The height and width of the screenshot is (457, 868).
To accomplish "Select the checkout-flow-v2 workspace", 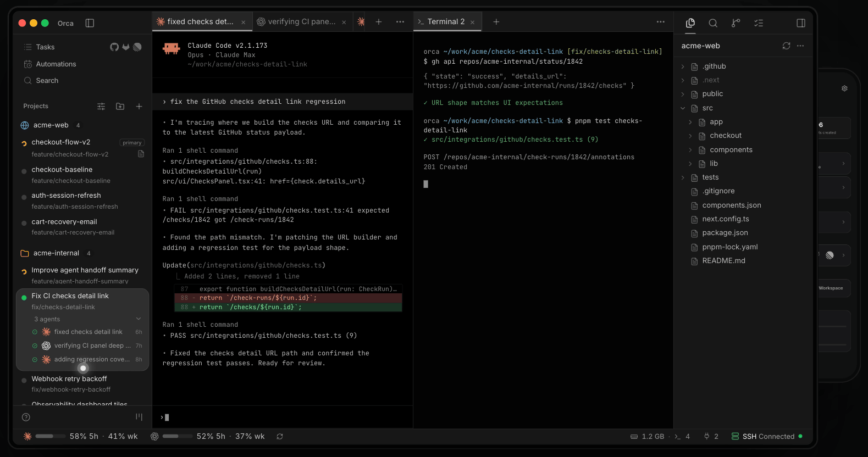I will (82, 148).
